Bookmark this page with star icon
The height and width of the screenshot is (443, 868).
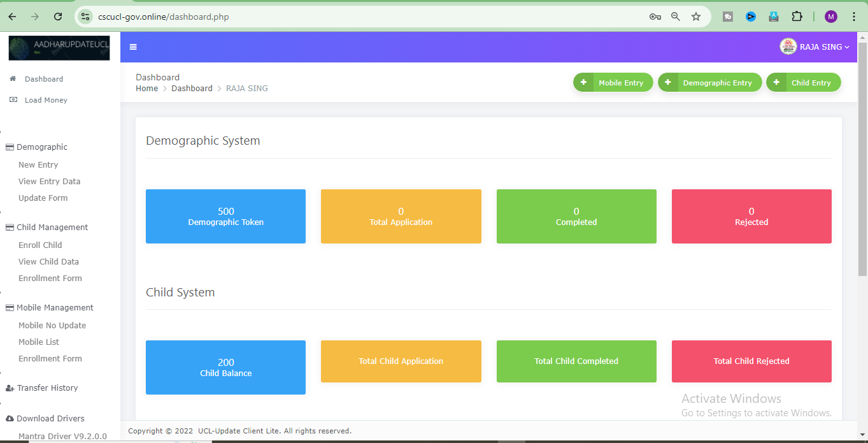(696, 17)
